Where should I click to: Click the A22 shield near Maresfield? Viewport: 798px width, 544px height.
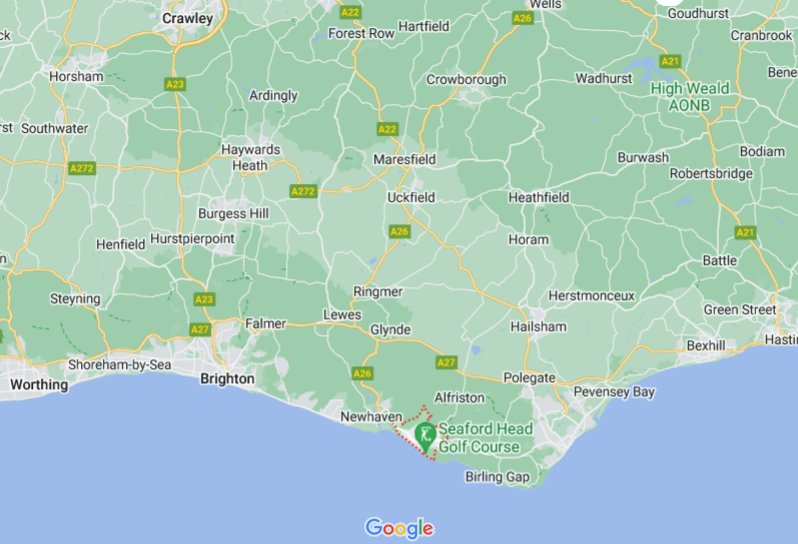click(x=387, y=129)
